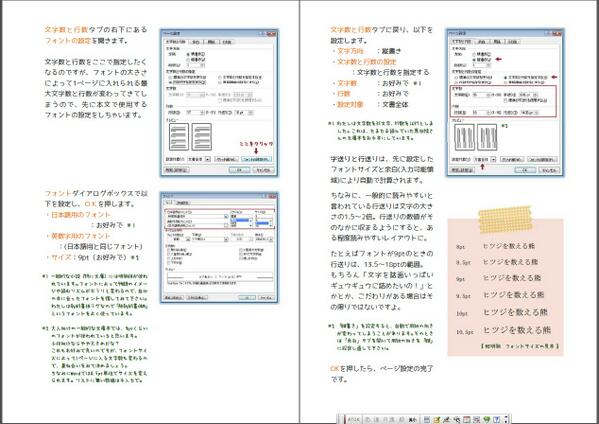The width and height of the screenshot is (599, 424).
Task: Click text 'フォントの設定を開きます' on left page
Action: [86, 40]
